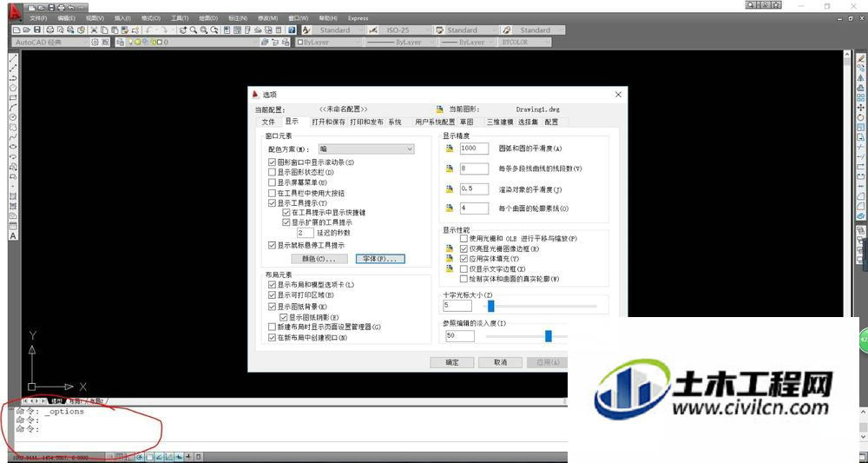Open the 配色方案 dropdown

click(x=366, y=149)
